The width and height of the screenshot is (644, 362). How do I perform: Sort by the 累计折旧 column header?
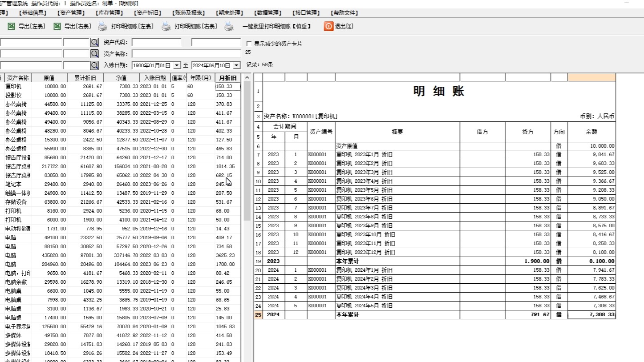coord(85,78)
